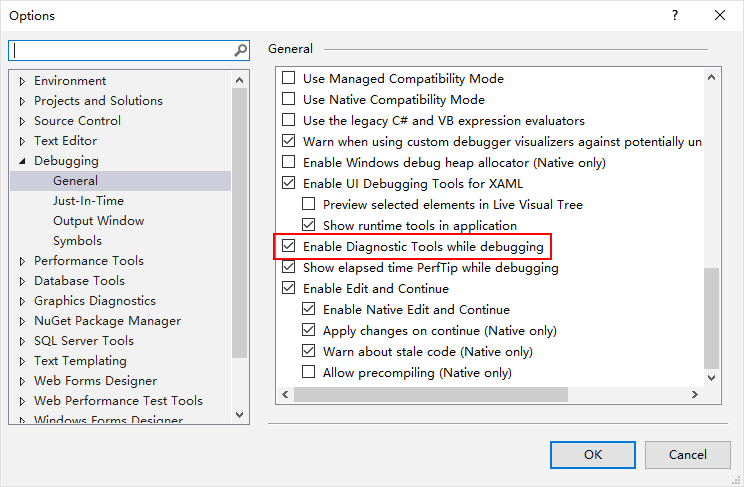Check Allow precompiling (Native only)
The height and width of the screenshot is (487, 744).
(309, 373)
